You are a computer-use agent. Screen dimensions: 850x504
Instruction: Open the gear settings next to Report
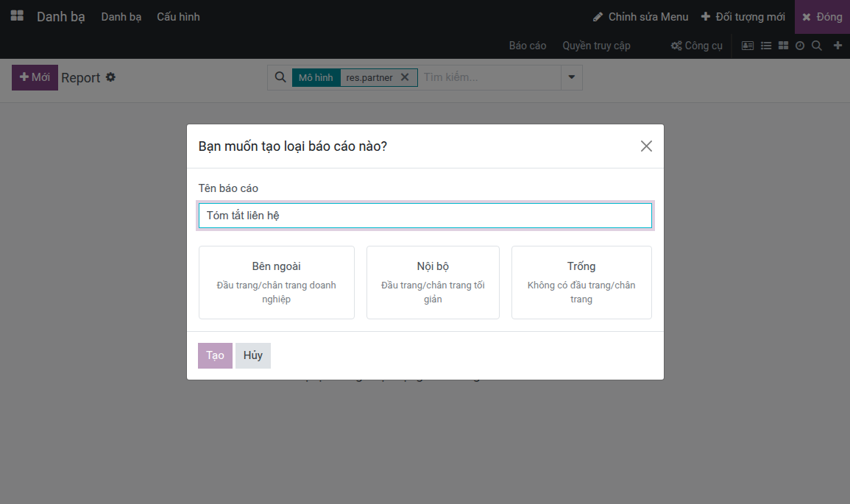pos(110,77)
